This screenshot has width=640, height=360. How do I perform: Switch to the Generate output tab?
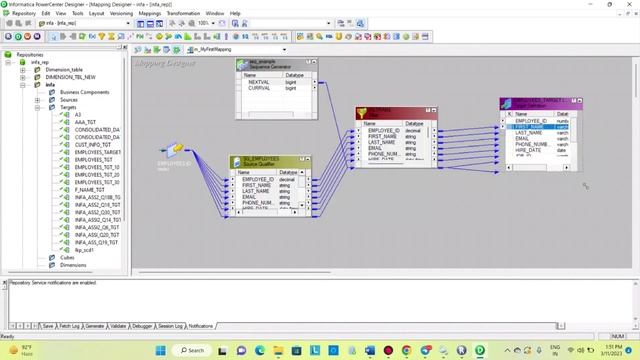[x=95, y=326]
